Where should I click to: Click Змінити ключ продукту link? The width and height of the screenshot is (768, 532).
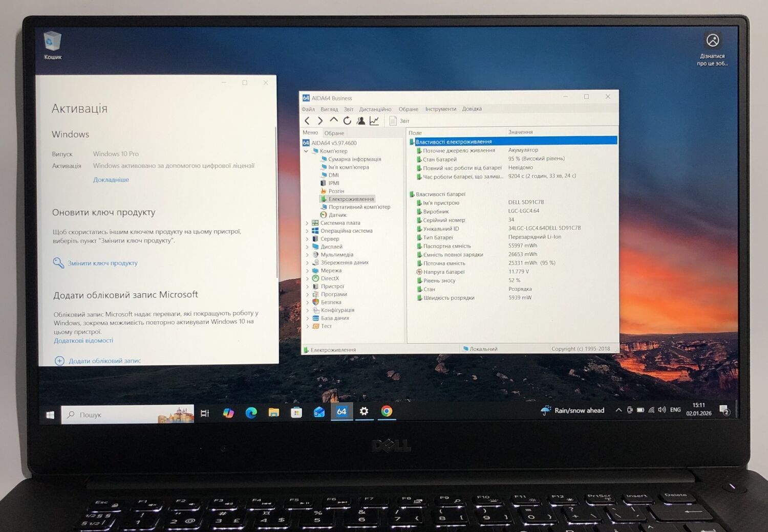coord(102,263)
